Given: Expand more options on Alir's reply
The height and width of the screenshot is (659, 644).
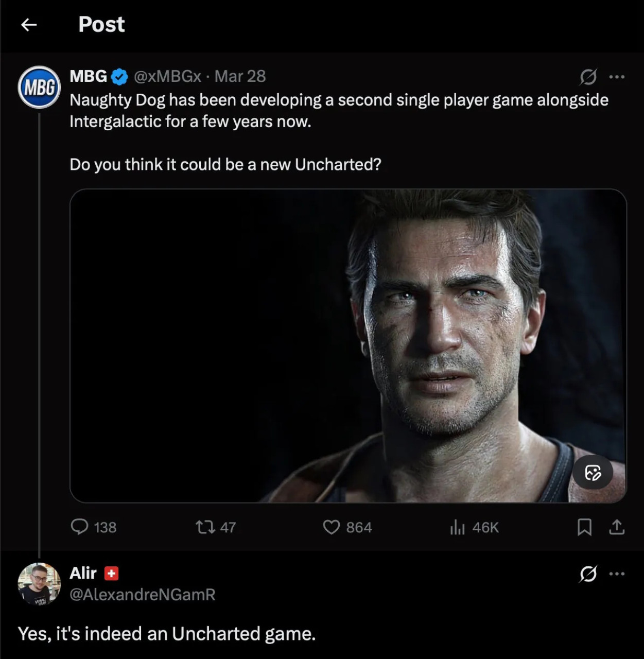Looking at the screenshot, I should (616, 574).
